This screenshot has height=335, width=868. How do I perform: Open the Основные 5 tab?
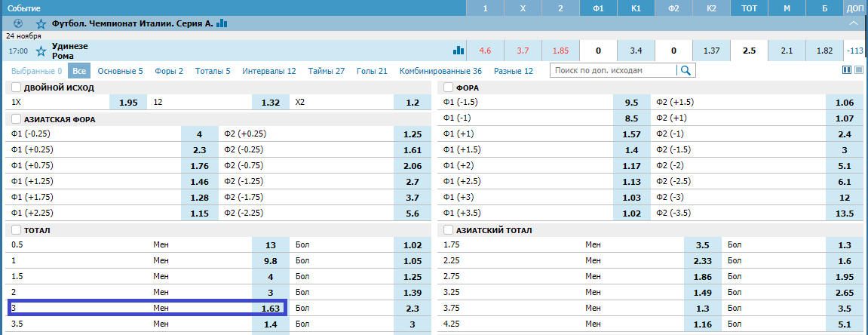coord(120,71)
